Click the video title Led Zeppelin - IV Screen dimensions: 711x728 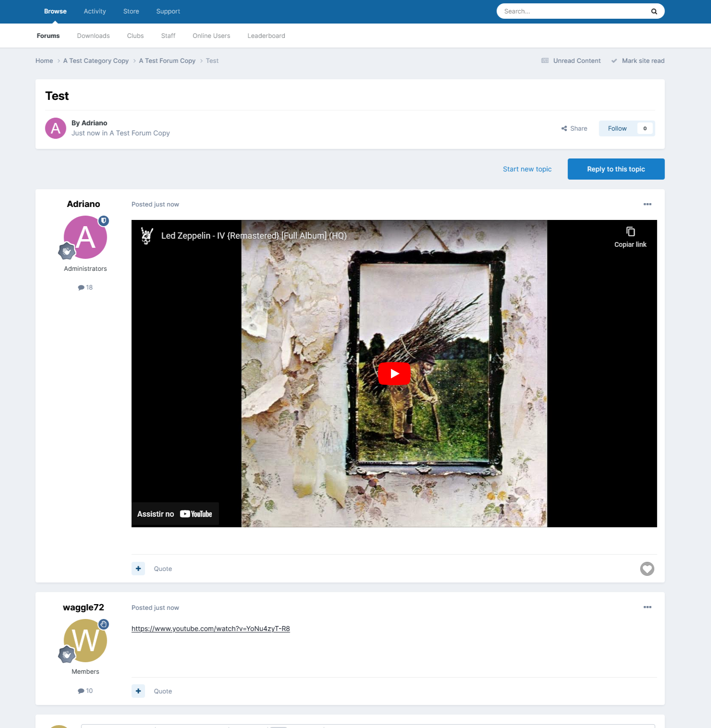click(x=254, y=236)
